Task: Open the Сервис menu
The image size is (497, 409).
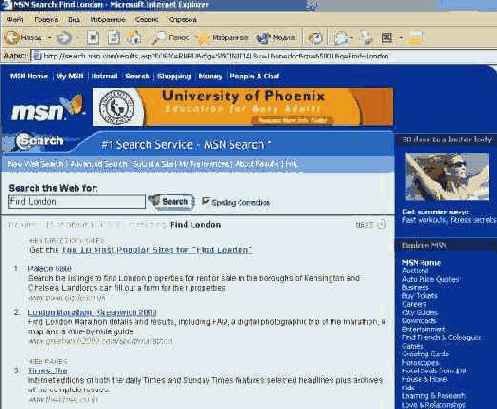Action: pyautogui.click(x=147, y=20)
